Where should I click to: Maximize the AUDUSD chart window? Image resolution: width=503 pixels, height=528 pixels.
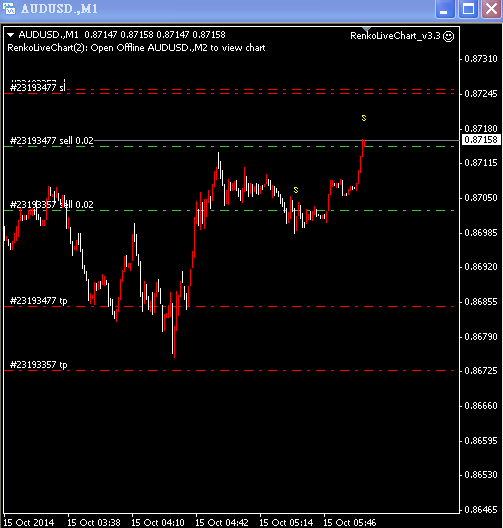coord(468,9)
